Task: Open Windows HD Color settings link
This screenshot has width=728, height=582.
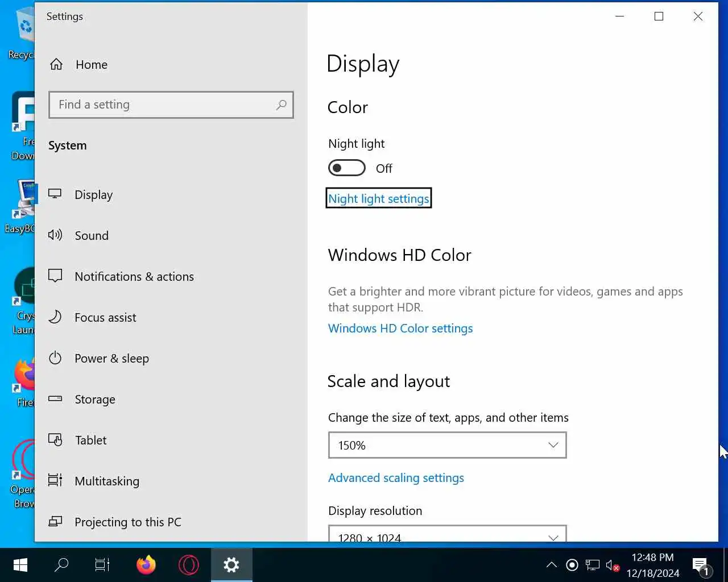Action: click(400, 329)
